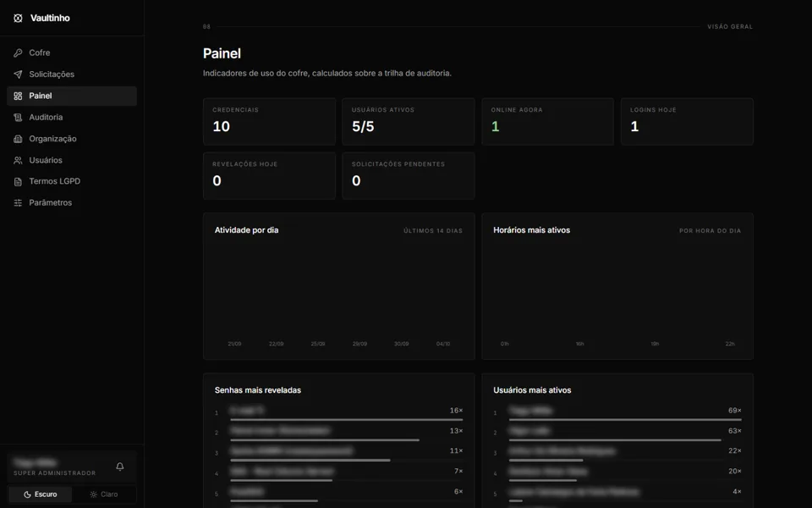The image size is (812, 508).
Task: Click the 16× progress bar
Action: [x=347, y=419]
